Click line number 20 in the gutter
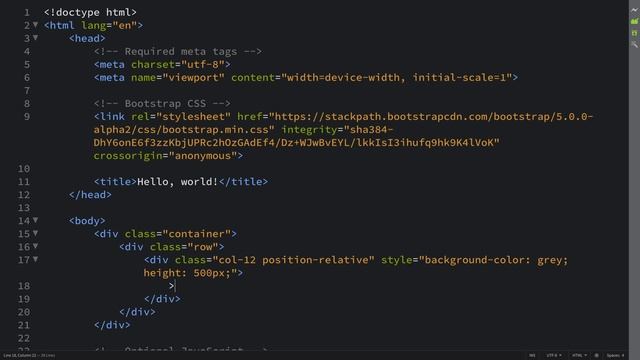This screenshot has width=640, height=360. [x=24, y=312]
